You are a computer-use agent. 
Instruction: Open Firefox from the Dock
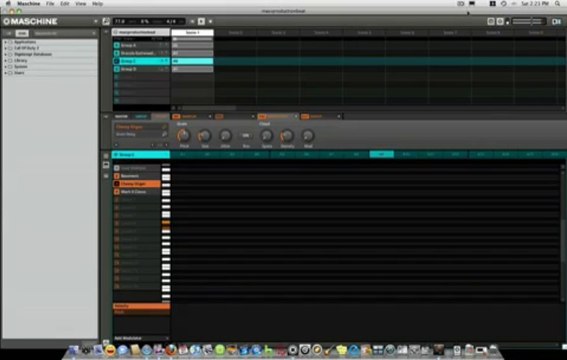tap(171, 350)
